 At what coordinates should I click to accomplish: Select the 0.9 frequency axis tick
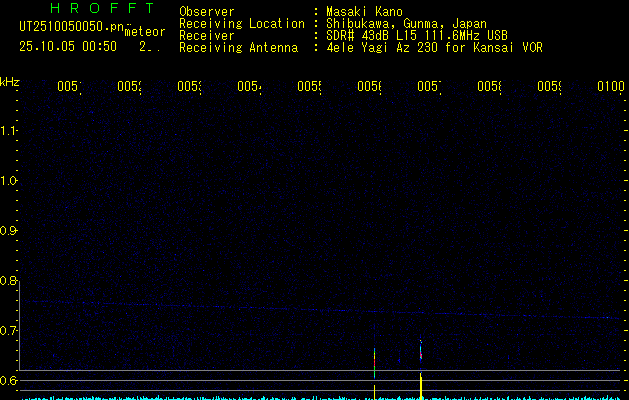[10, 231]
